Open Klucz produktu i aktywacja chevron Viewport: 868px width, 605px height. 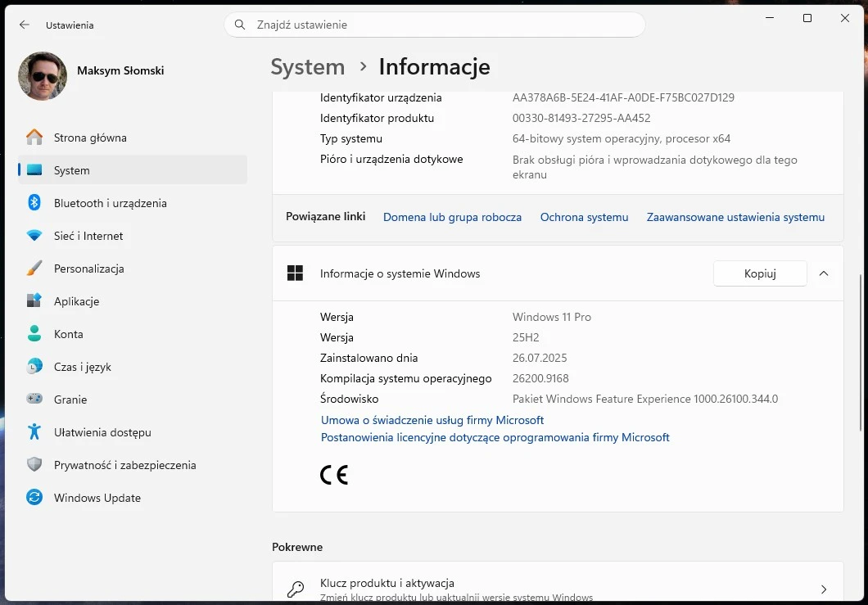[824, 589]
